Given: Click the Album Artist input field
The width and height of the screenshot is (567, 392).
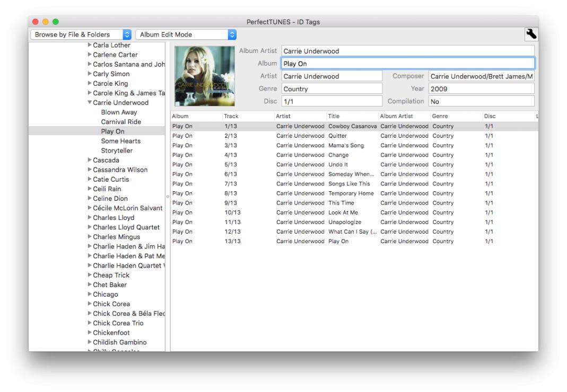Looking at the screenshot, I should (x=407, y=51).
